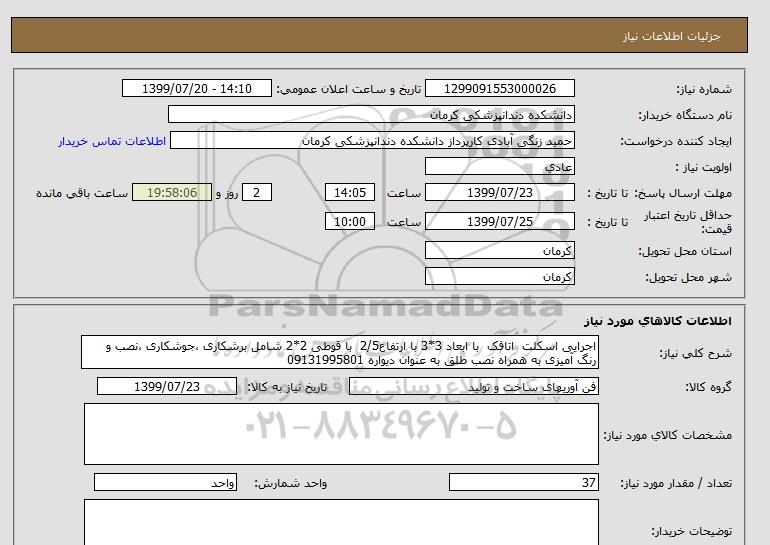
Task: Click the شرح کلی نیاز label
Action: [x=695, y=354]
